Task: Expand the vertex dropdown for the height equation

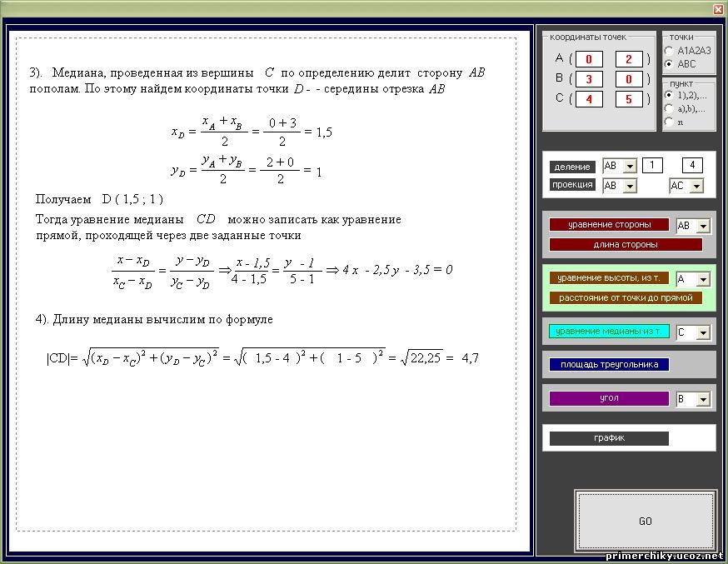Action: coord(704,279)
